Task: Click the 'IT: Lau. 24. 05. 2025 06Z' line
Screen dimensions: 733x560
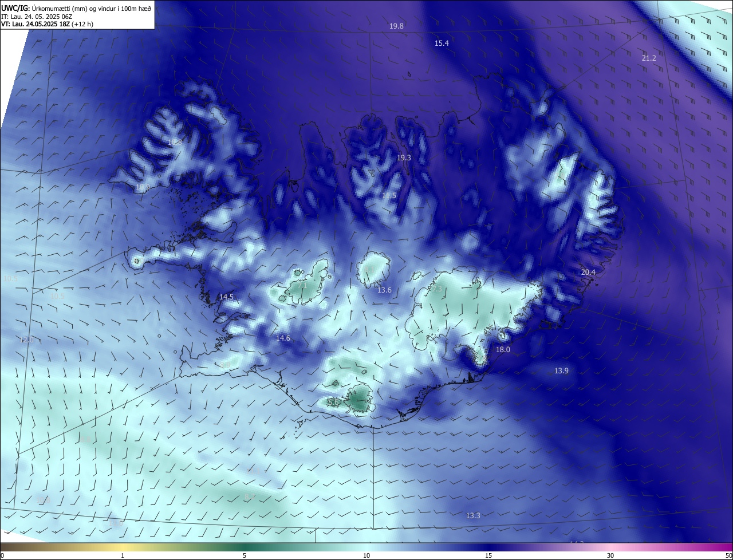Action: 37,17
